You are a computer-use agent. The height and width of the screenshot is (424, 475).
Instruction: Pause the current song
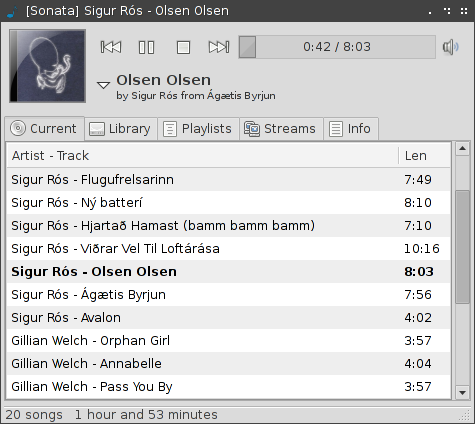[146, 47]
